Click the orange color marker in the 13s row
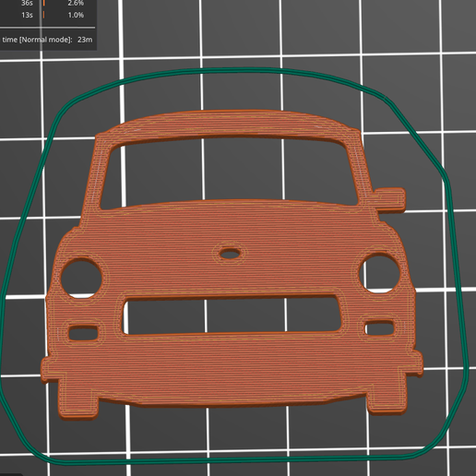 [x=43, y=15]
